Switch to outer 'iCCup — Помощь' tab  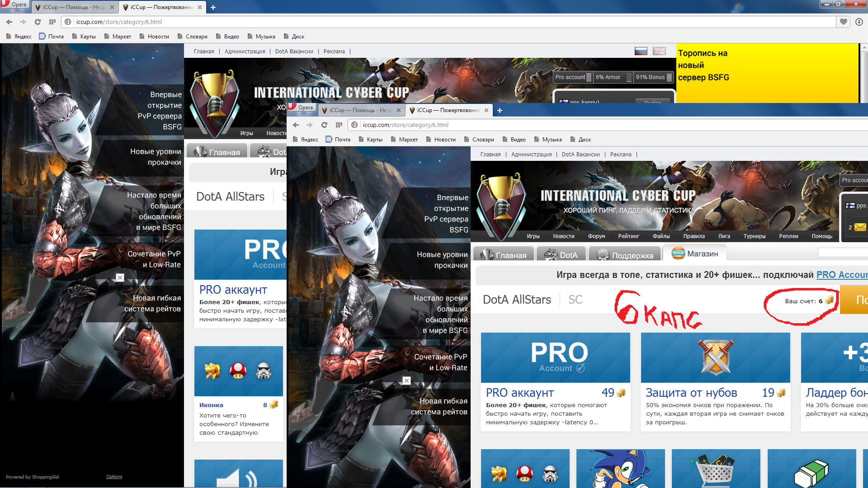[75, 7]
